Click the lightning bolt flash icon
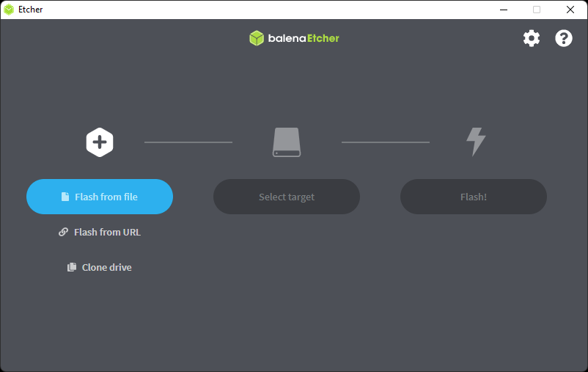 point(476,142)
